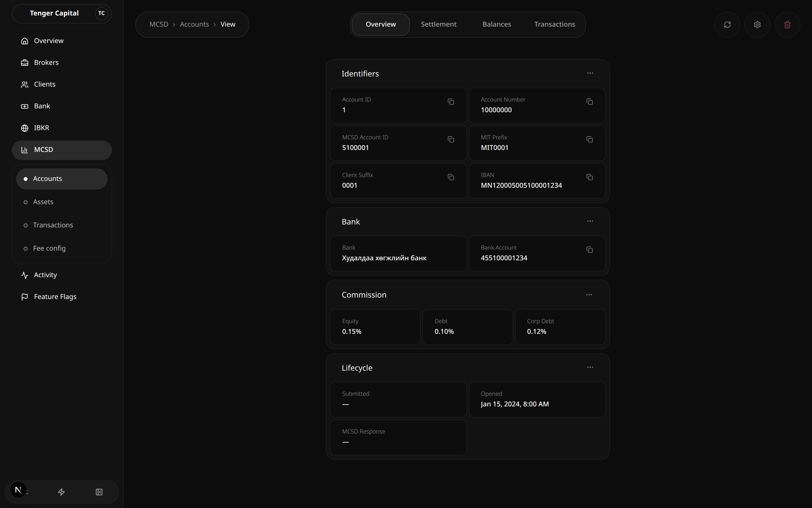Click the Corp Debt value 0.12%
This screenshot has height=508, width=812.
pos(536,332)
